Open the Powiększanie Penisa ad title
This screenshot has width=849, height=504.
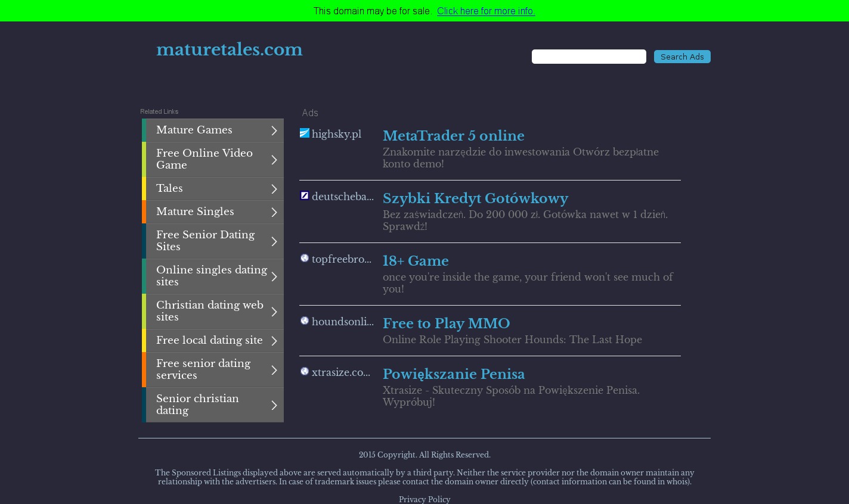tap(454, 374)
